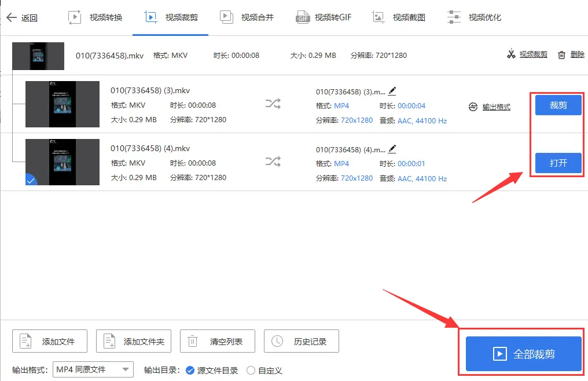Toggle the checkmark on the (4).mkv thumbnail
Image resolution: width=588 pixels, height=381 pixels.
click(x=31, y=180)
